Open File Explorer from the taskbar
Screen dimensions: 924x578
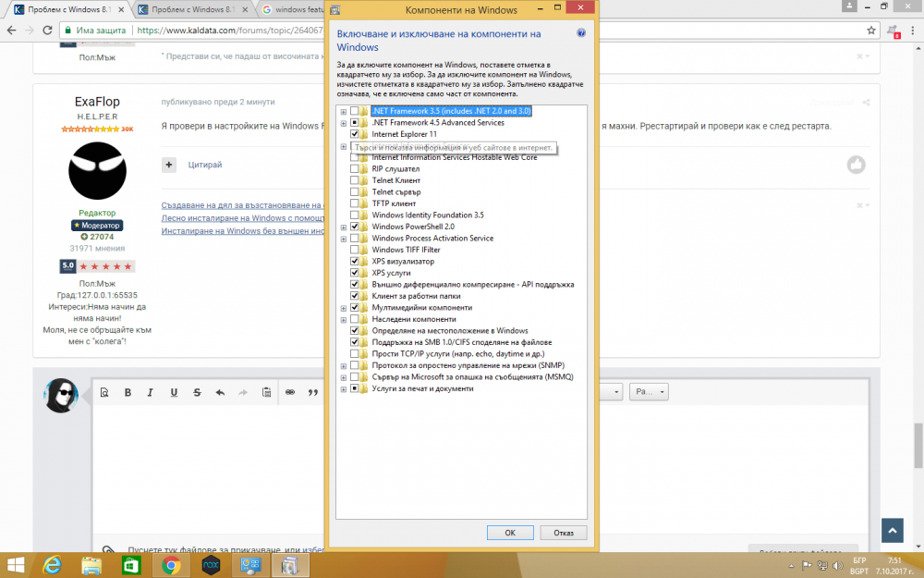coord(91,566)
